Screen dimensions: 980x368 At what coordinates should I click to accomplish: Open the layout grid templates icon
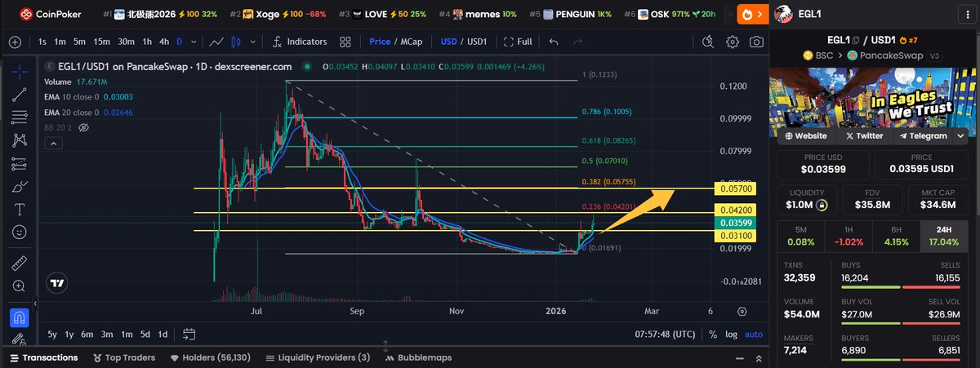point(345,42)
